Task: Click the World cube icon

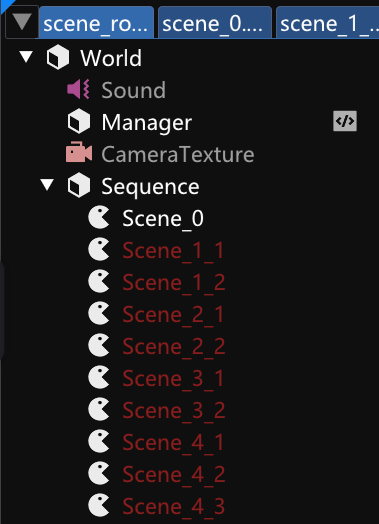Action: [58, 57]
